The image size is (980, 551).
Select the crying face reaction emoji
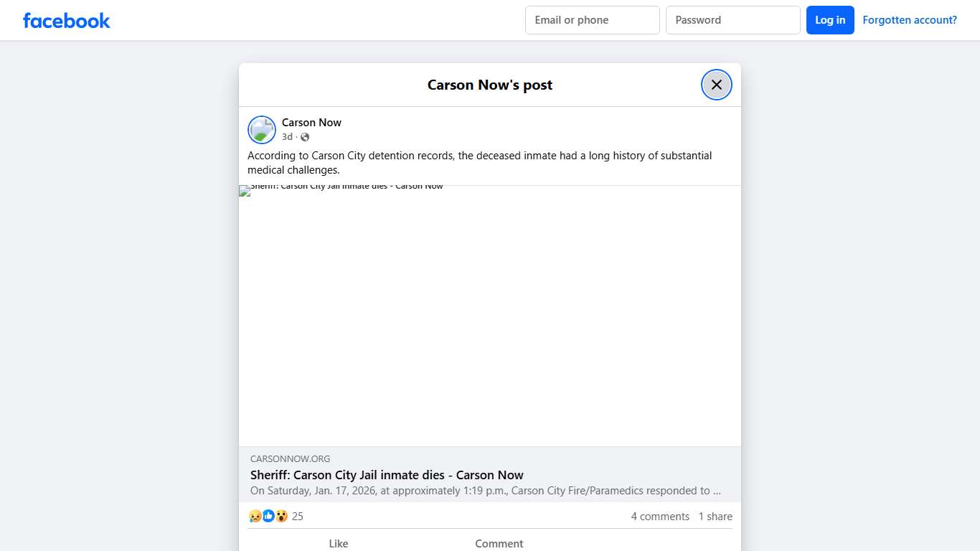255,516
